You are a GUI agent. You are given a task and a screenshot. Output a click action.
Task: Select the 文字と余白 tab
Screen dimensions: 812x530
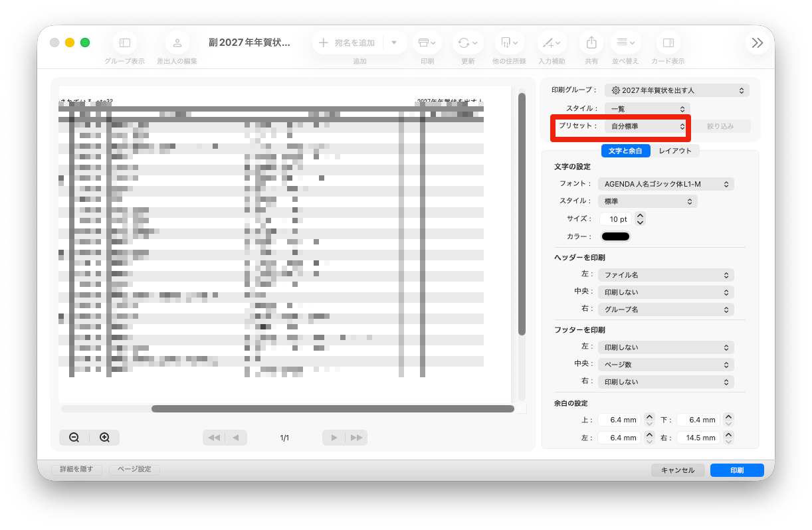(625, 151)
